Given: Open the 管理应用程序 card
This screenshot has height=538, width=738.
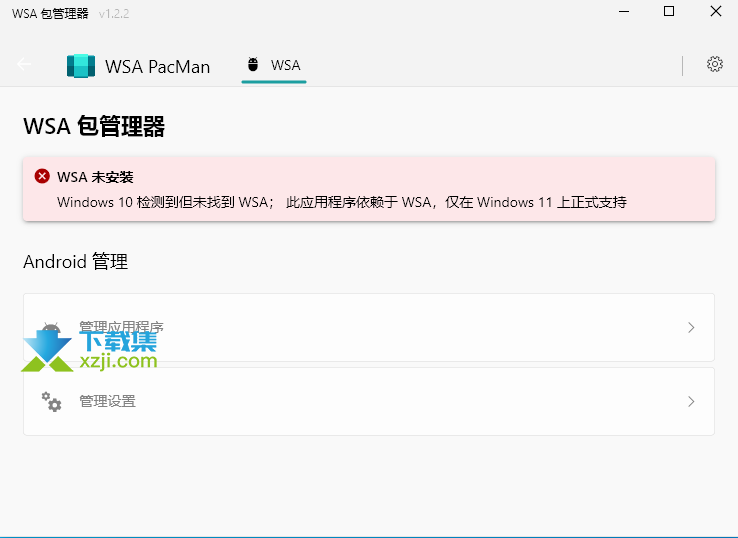Looking at the screenshot, I should (369, 328).
